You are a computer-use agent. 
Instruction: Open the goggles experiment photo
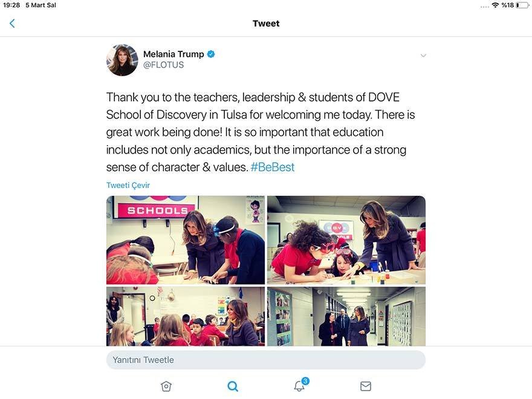(346, 240)
